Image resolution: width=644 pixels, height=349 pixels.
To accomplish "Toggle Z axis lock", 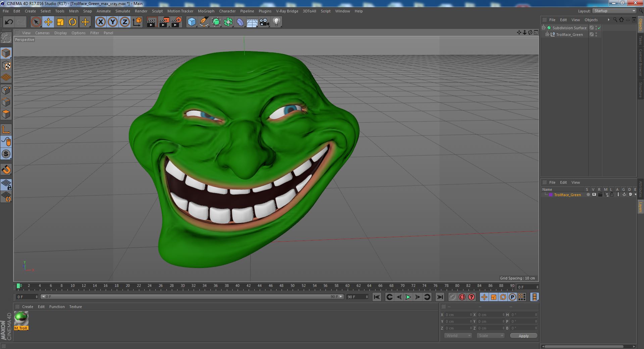I will [x=125, y=22].
